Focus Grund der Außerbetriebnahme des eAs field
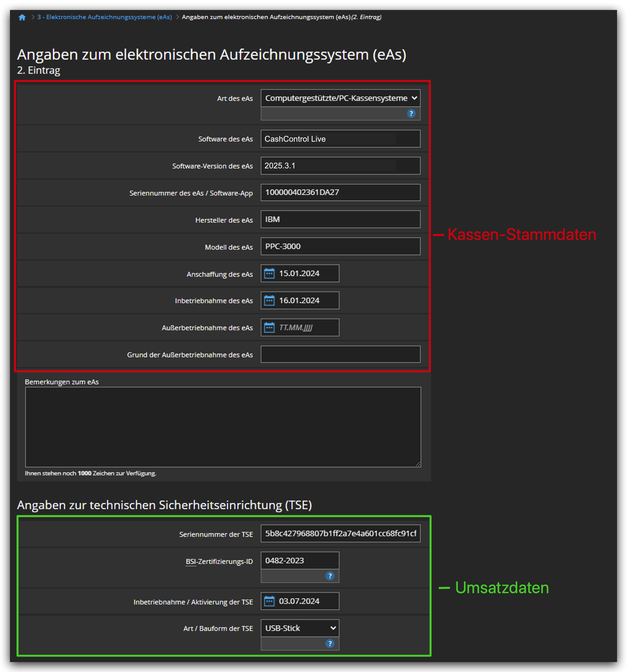Image resolution: width=627 pixels, height=672 pixels. pos(340,354)
